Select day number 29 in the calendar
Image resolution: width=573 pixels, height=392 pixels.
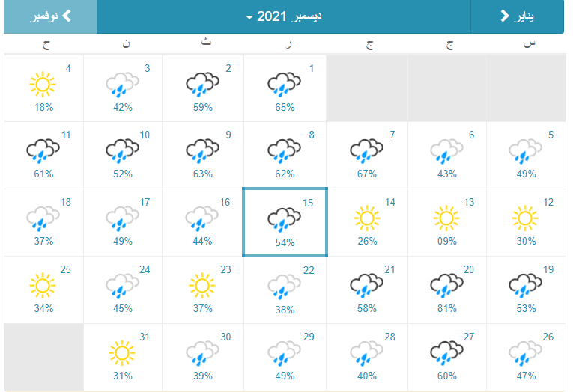(x=309, y=337)
